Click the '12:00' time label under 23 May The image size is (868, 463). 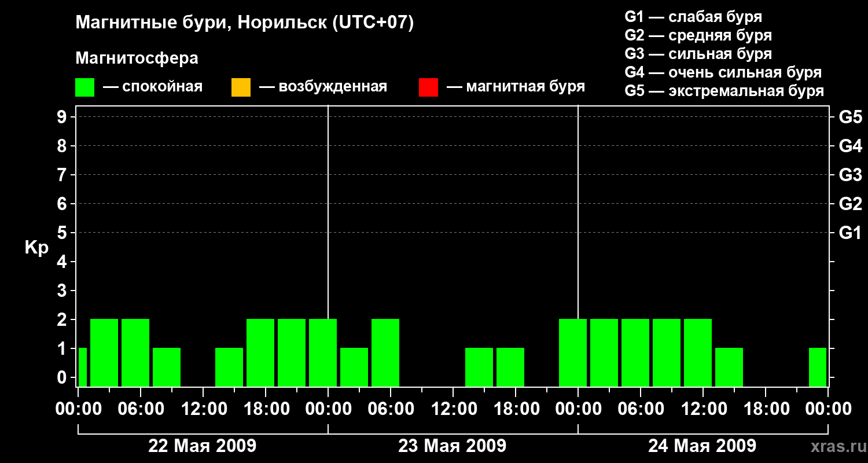(453, 409)
